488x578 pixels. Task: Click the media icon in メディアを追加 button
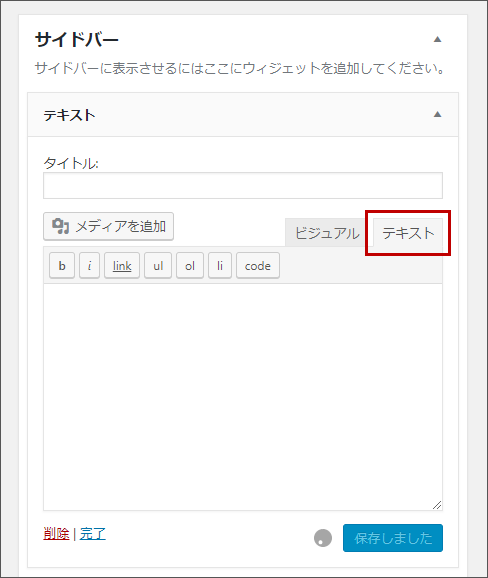(60, 226)
